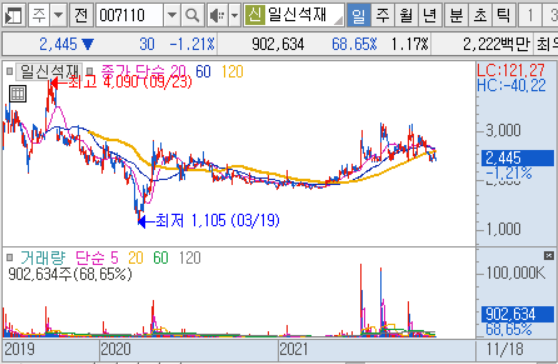Click the 60 moving average legend

coord(203,72)
